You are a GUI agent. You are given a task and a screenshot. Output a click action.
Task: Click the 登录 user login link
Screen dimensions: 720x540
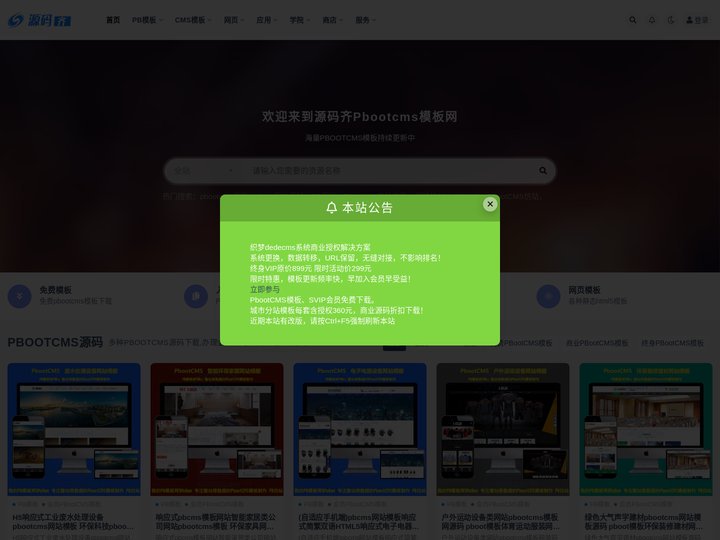tap(697, 20)
